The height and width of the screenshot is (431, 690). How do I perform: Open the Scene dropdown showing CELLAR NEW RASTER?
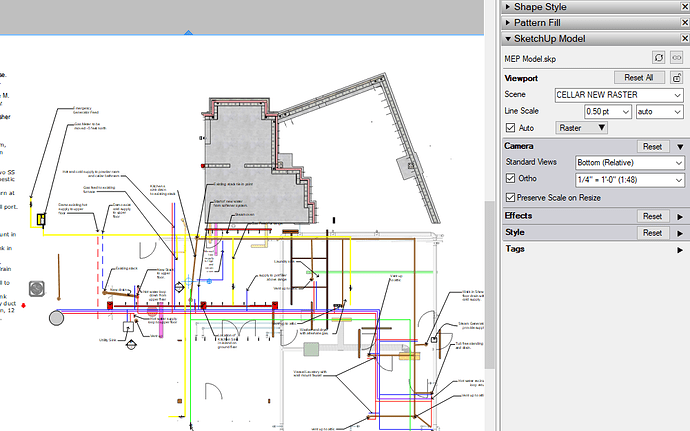tap(619, 95)
